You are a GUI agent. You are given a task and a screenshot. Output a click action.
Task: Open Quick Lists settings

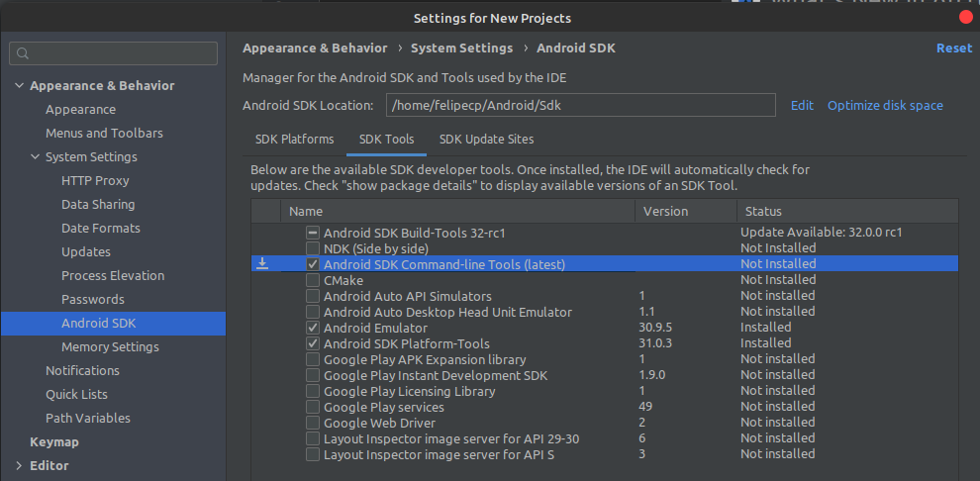76,394
